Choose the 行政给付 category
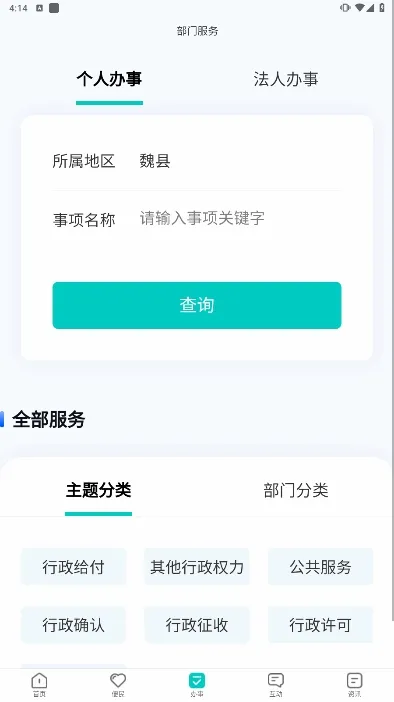This screenshot has height=702, width=394. (73, 567)
